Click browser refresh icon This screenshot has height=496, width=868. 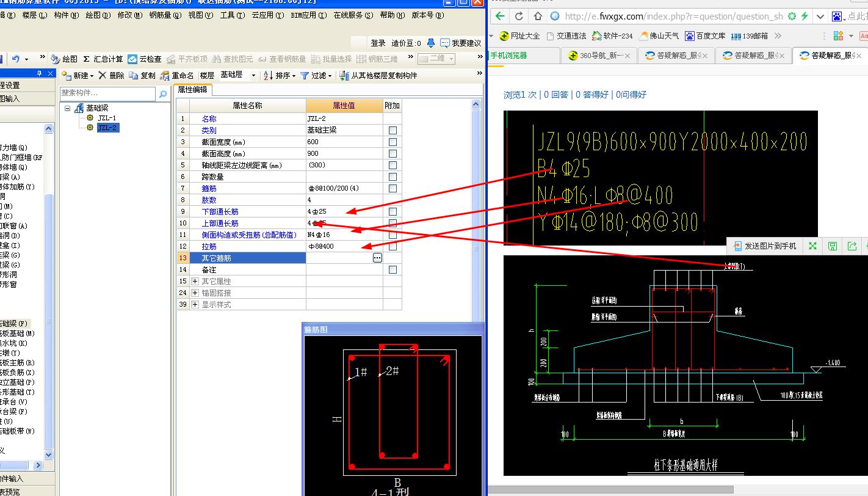pyautogui.click(x=519, y=16)
